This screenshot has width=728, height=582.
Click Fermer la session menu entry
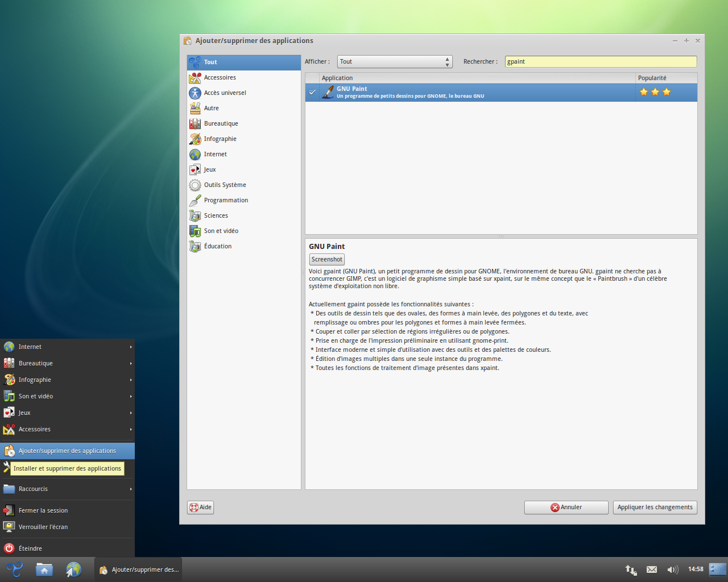(43, 510)
